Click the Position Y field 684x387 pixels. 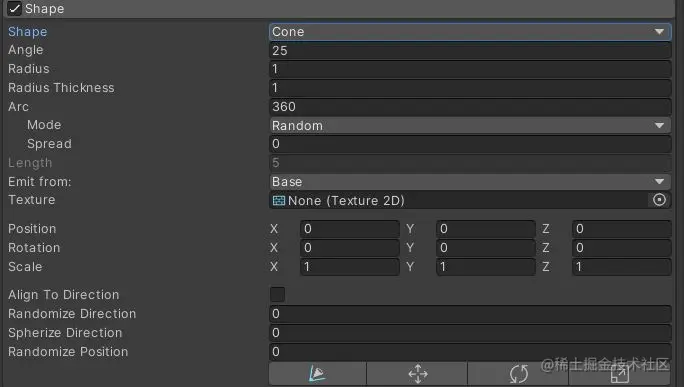tap(486, 229)
